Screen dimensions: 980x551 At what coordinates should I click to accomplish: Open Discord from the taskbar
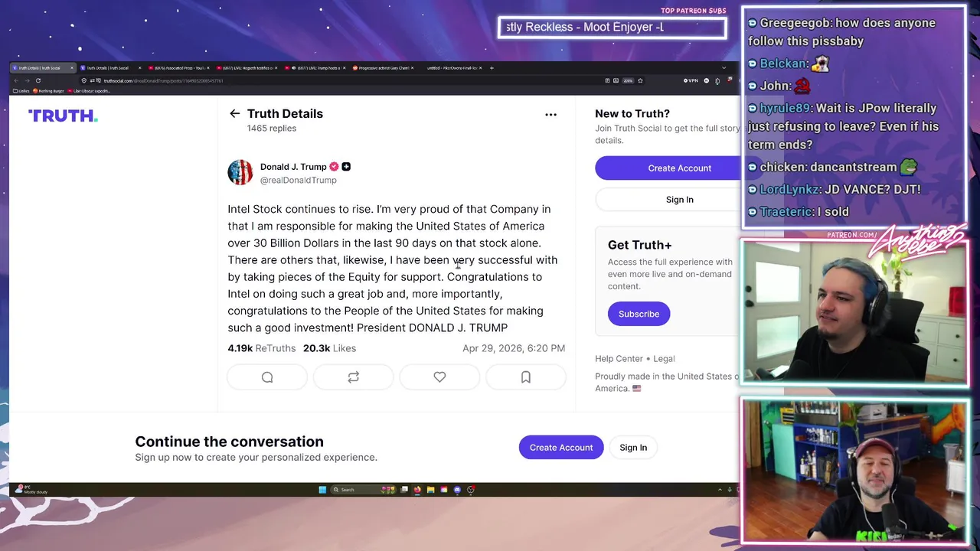tap(457, 490)
